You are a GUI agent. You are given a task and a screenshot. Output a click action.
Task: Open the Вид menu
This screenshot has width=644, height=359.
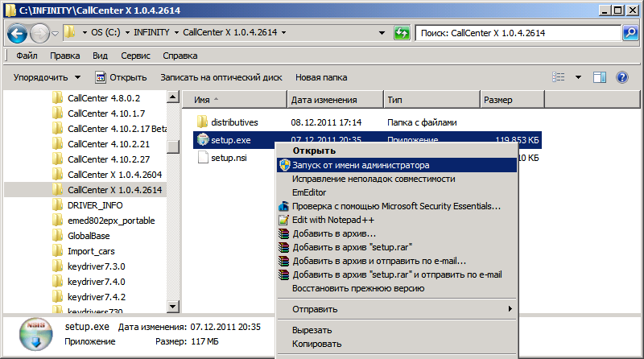(100, 56)
